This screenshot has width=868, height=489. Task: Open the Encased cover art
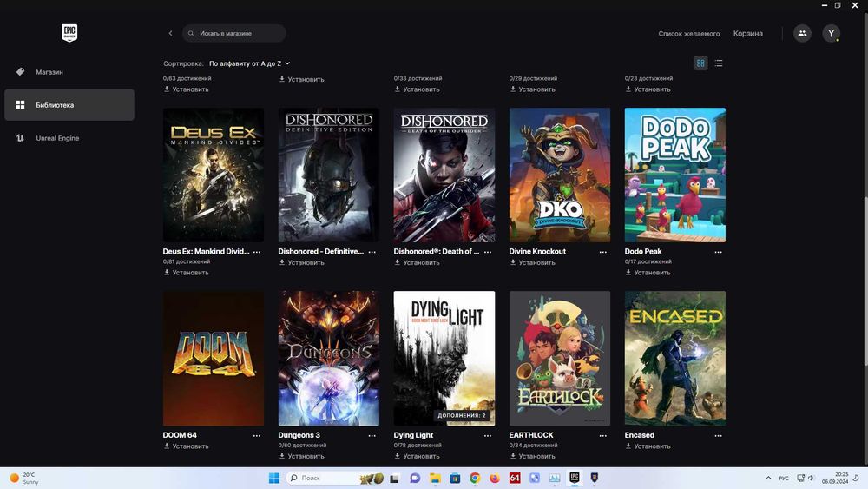(674, 359)
